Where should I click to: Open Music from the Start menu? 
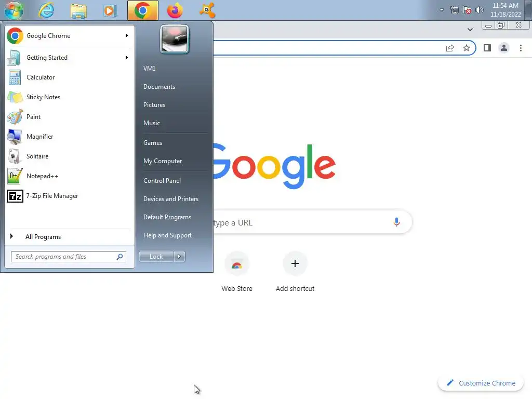click(x=151, y=123)
